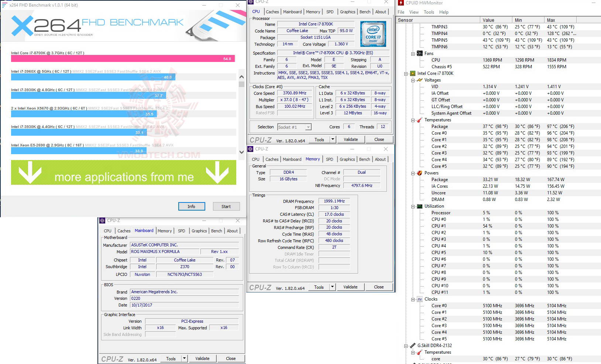Select the LLC/Ring Offset voltage row
The height and width of the screenshot is (364, 601).
(x=498, y=107)
